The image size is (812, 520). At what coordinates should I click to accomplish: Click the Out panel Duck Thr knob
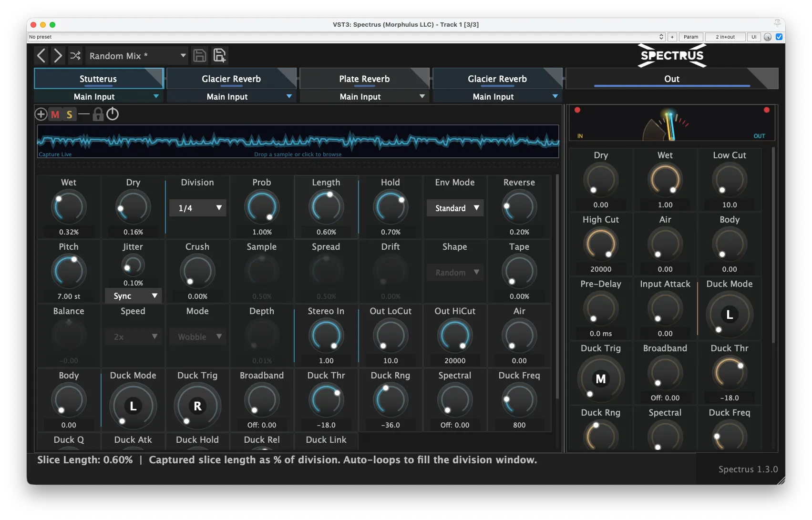(730, 373)
